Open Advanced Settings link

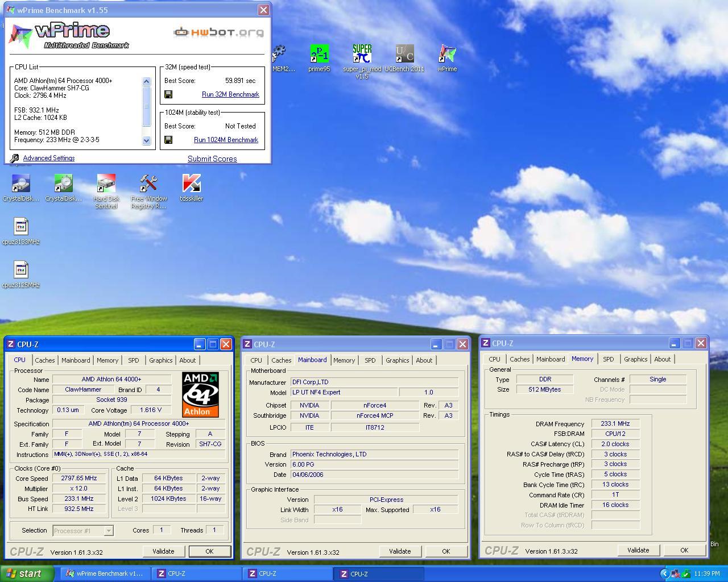coord(49,158)
